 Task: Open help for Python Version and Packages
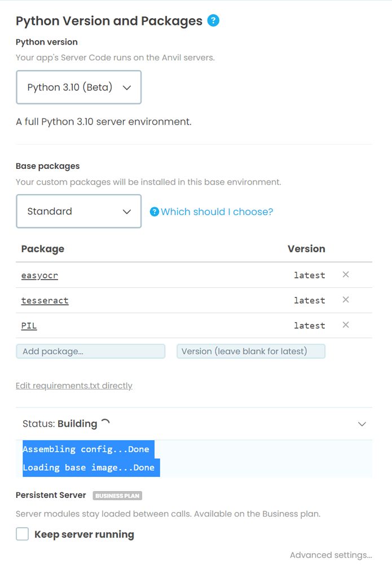[213, 21]
